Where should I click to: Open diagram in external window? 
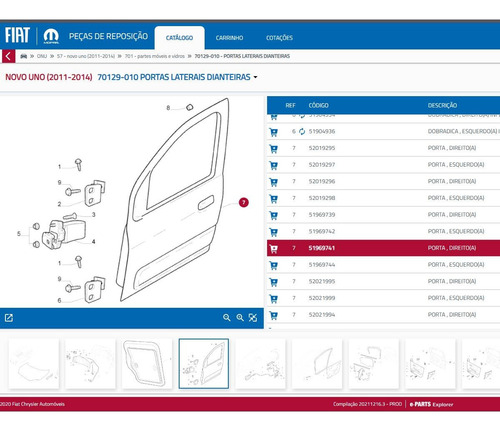(x=9, y=318)
